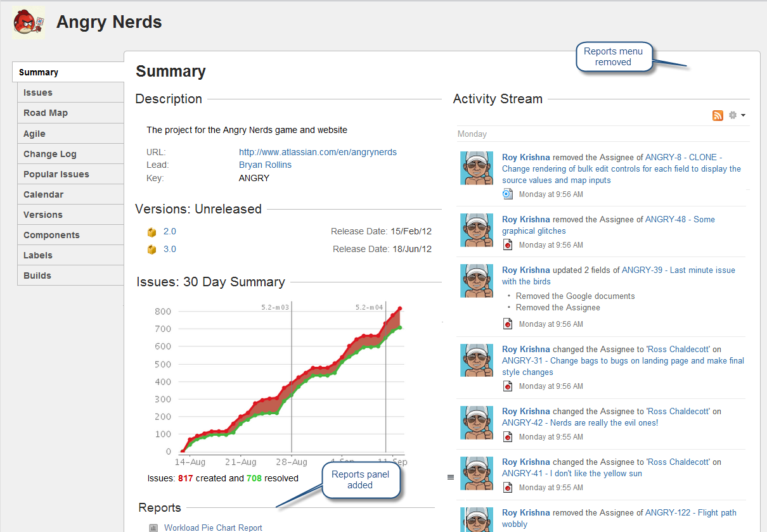Viewport: 767px width, 532px height.
Task: Click the bug icon under the ANGRY-31 entry
Action: pyautogui.click(x=508, y=386)
